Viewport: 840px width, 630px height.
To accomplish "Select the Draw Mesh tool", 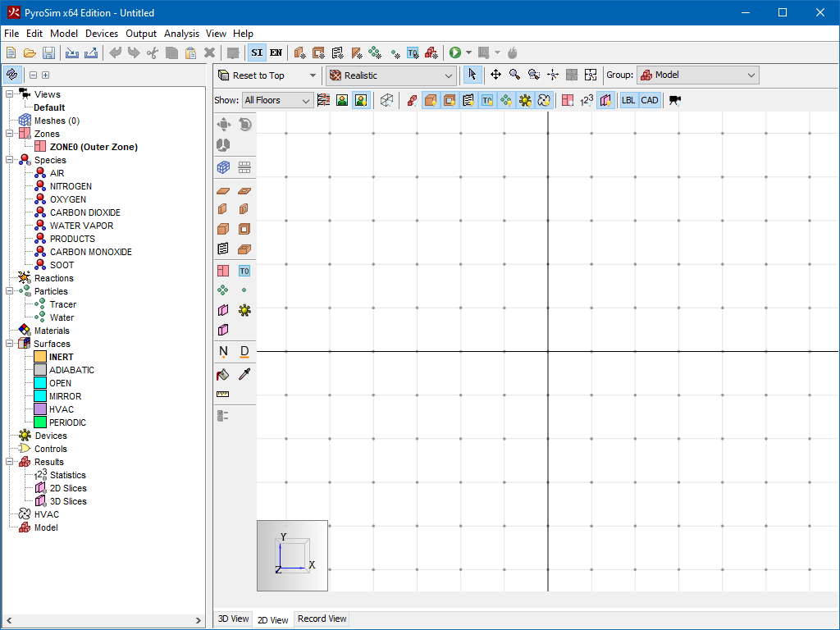I will (223, 167).
